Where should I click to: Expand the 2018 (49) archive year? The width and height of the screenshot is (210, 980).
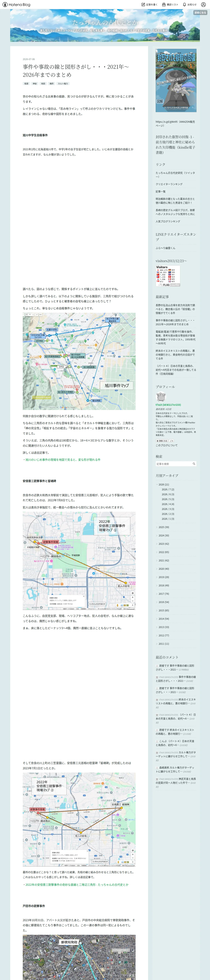click(157, 586)
